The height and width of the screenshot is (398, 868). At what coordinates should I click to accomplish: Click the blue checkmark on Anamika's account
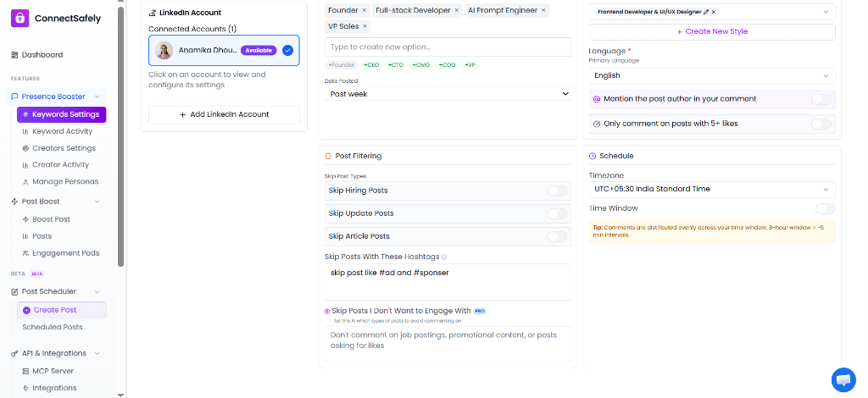287,50
